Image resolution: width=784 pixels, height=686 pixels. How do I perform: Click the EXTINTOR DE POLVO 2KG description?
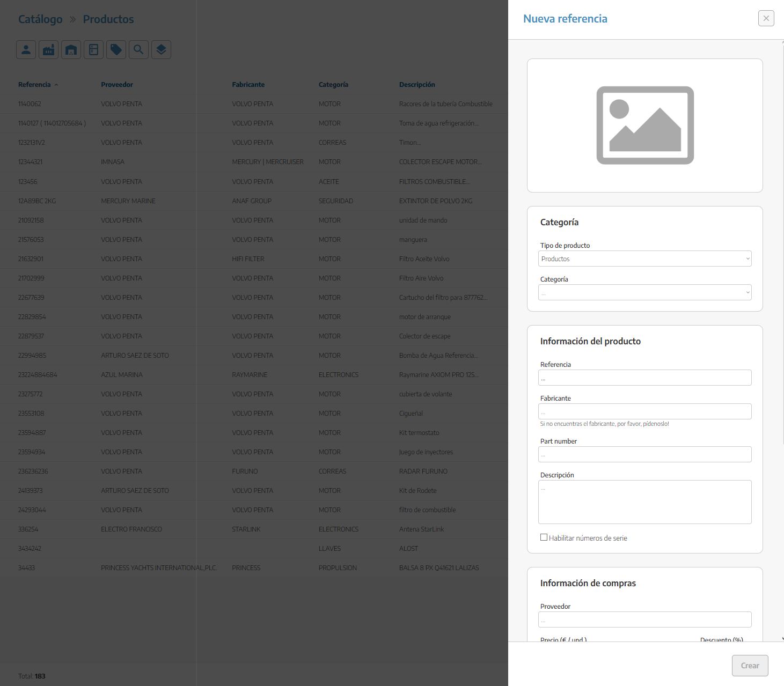tap(436, 201)
